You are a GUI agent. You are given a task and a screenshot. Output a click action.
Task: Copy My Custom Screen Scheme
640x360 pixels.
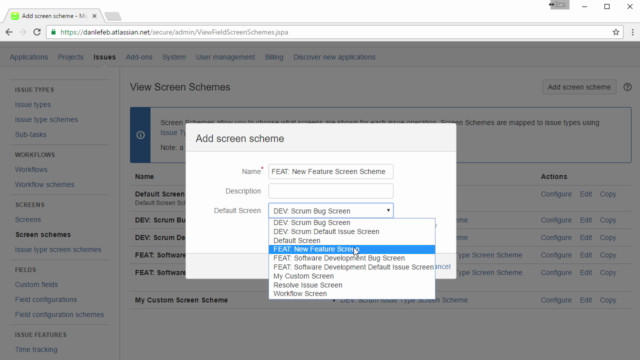pos(608,300)
